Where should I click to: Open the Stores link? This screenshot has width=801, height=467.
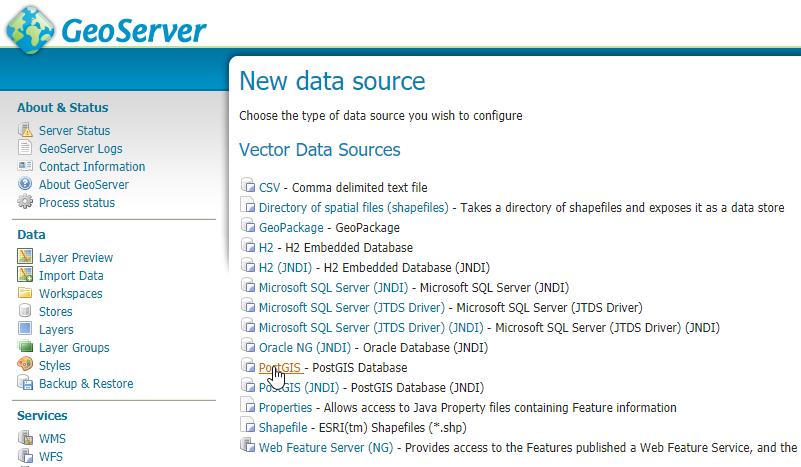[x=56, y=312]
